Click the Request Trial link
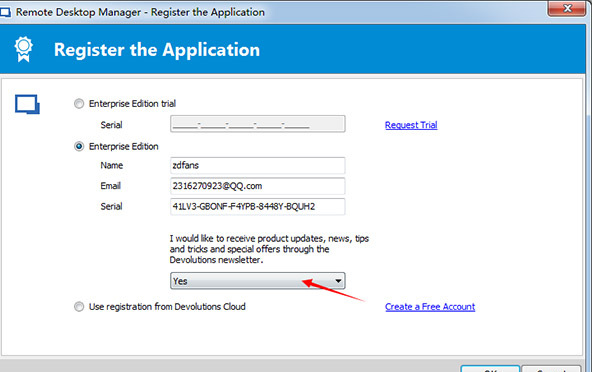 pyautogui.click(x=411, y=125)
